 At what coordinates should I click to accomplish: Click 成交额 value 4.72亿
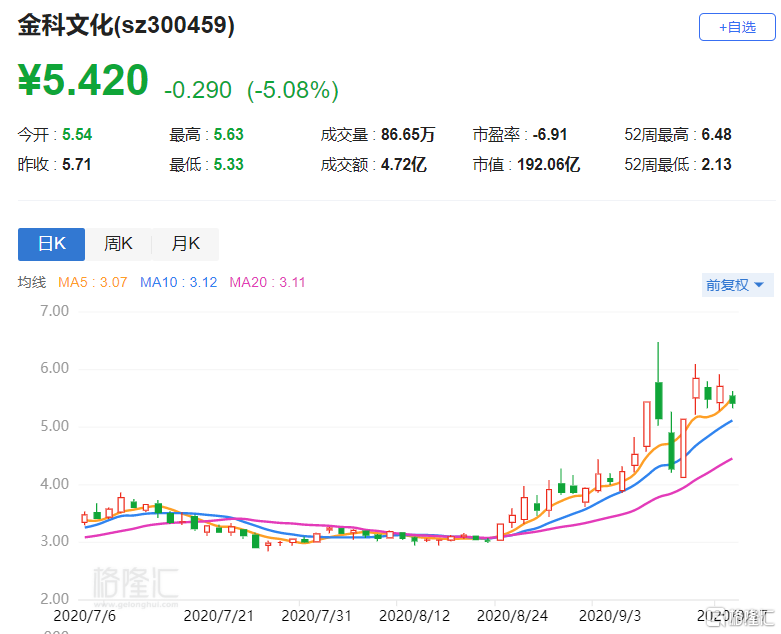click(x=403, y=164)
